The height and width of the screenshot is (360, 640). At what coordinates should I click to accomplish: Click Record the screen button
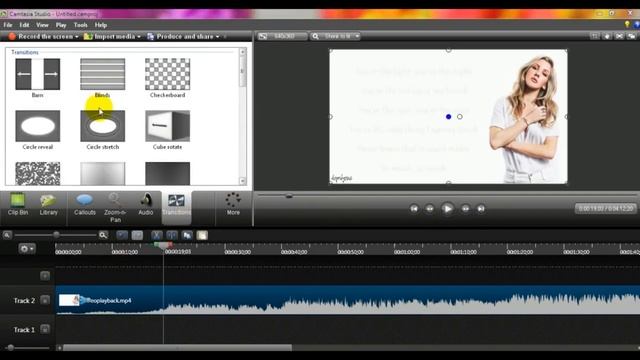pos(41,36)
